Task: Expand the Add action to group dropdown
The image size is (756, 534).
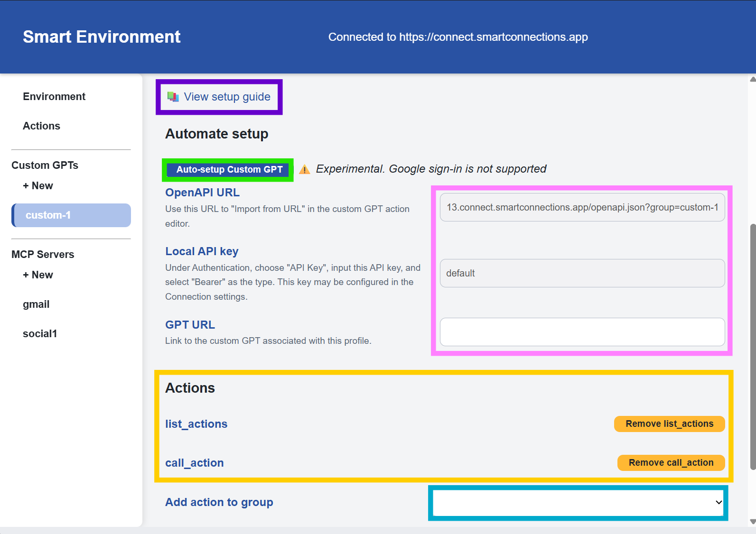Action: click(x=578, y=503)
